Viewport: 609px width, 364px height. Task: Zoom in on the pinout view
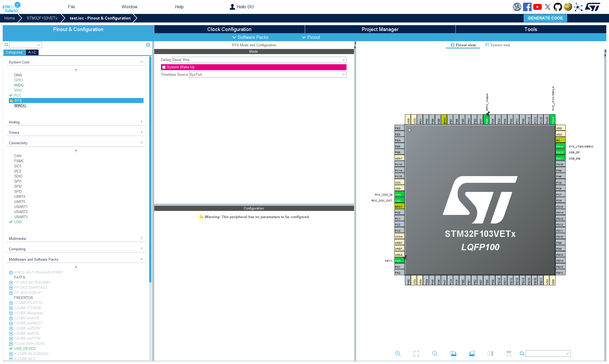(398, 353)
